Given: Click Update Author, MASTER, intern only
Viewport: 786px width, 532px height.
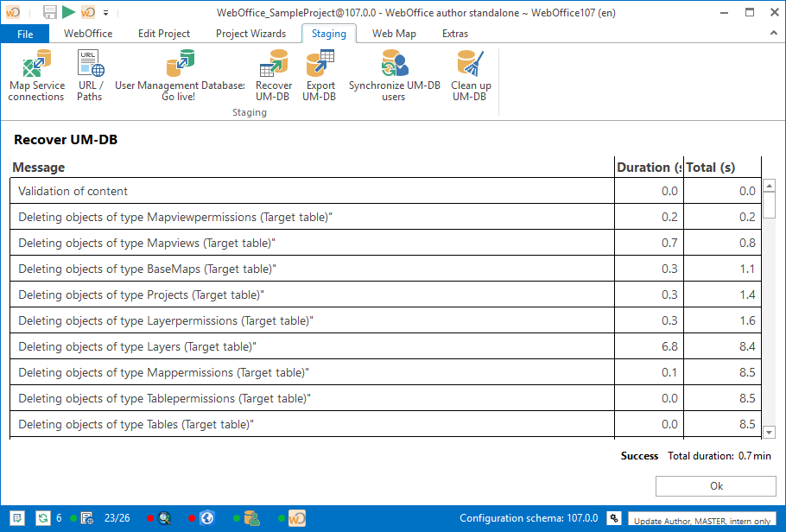Looking at the screenshot, I should [705, 521].
